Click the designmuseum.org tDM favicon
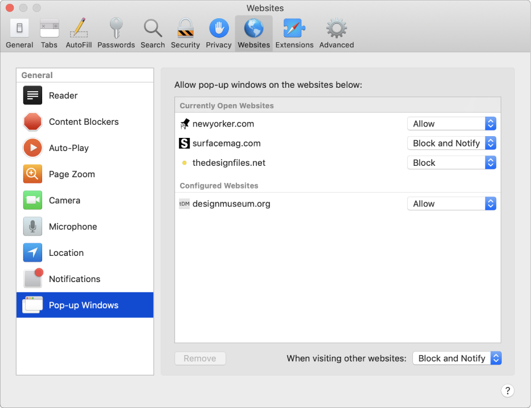 click(184, 203)
